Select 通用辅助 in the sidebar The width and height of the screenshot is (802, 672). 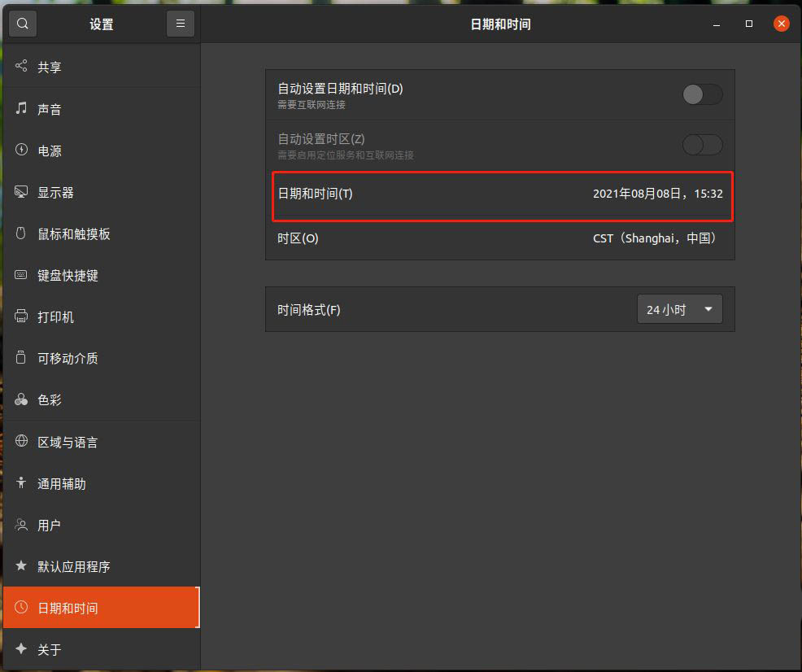pos(102,483)
